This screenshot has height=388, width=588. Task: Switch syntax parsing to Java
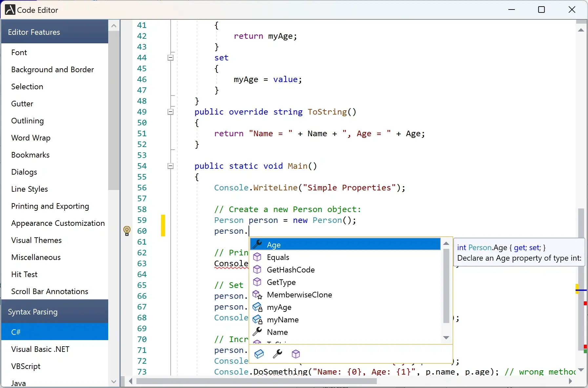(19, 383)
